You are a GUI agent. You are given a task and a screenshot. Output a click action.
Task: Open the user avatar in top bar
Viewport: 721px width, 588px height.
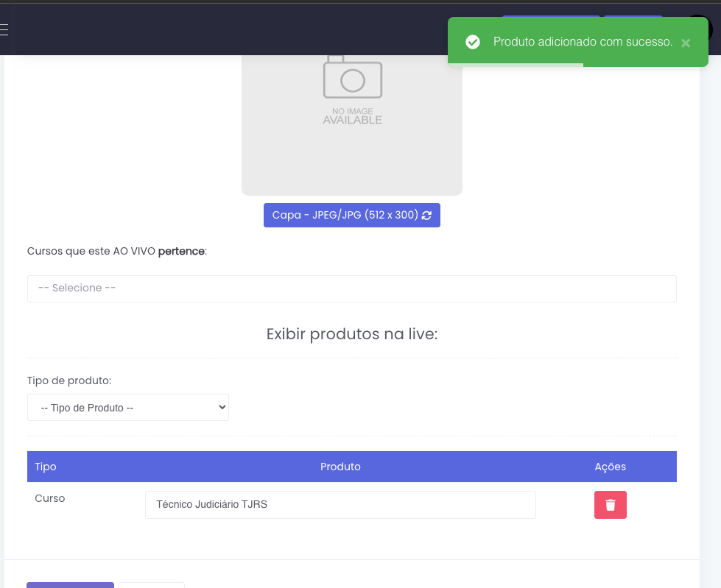point(700,29)
